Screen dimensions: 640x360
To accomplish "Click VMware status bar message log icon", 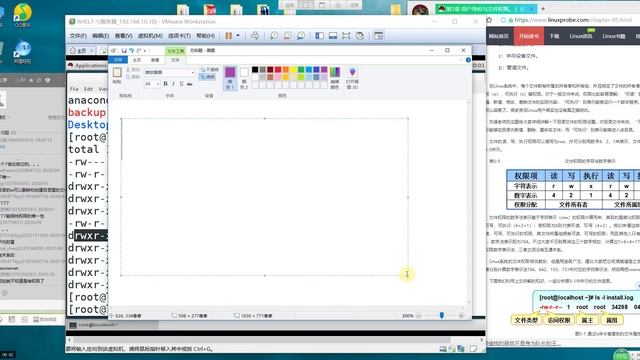I will 473,349.
